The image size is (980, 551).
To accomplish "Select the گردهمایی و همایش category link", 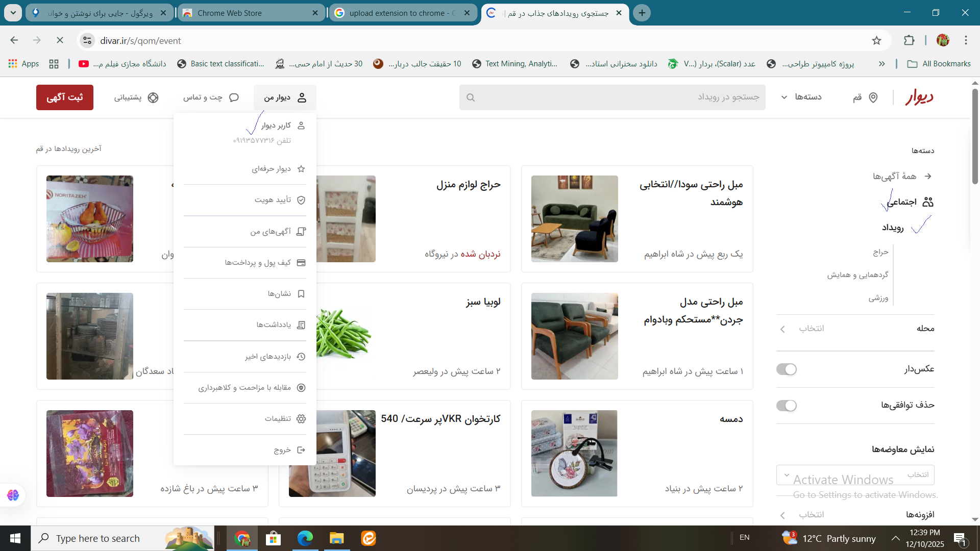I will [x=857, y=275].
